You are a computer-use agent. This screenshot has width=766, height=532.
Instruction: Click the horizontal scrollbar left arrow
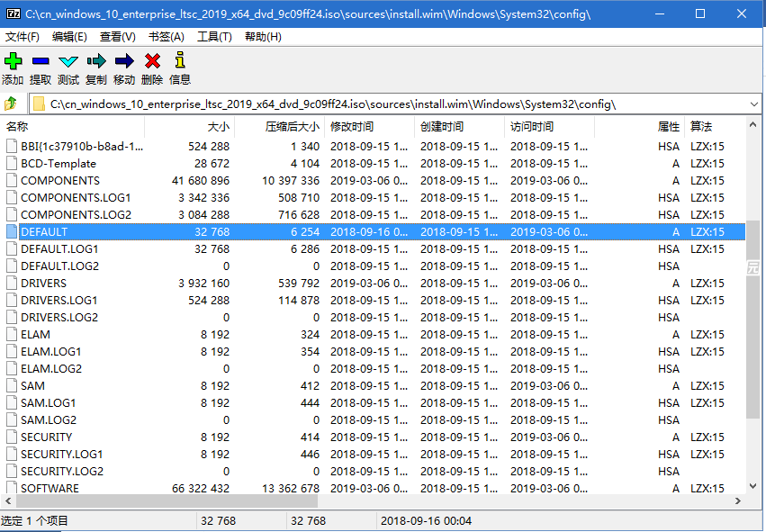tap(8, 500)
